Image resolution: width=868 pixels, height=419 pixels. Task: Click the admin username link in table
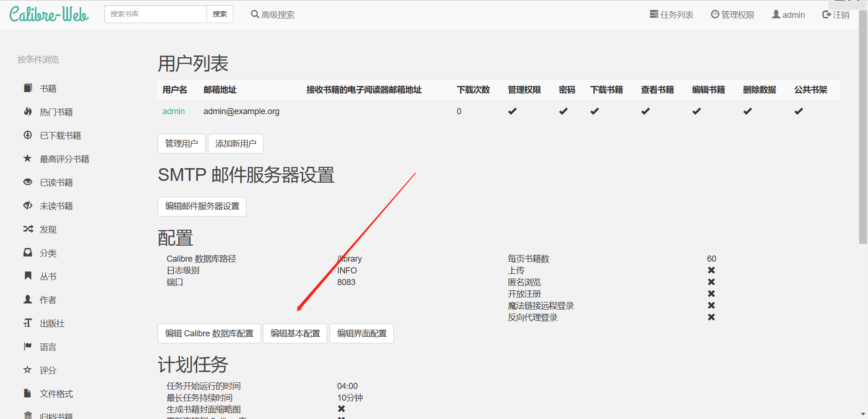click(x=174, y=111)
